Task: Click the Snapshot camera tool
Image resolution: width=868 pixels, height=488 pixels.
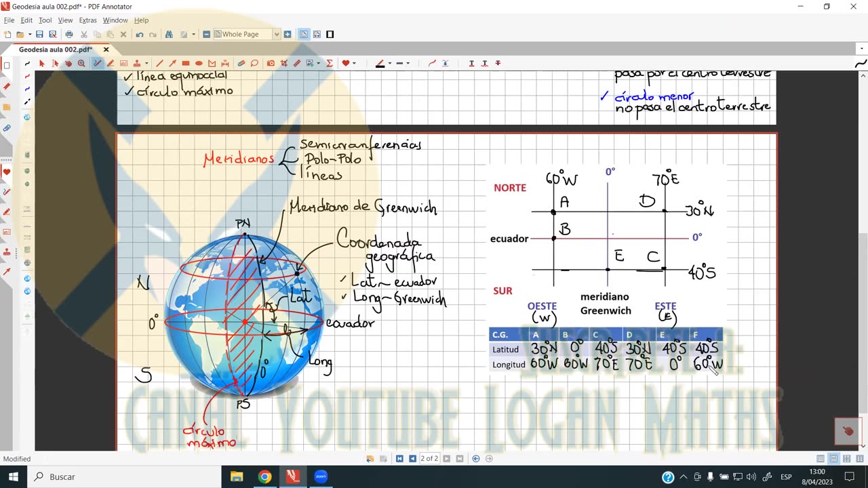Action: pos(271,63)
